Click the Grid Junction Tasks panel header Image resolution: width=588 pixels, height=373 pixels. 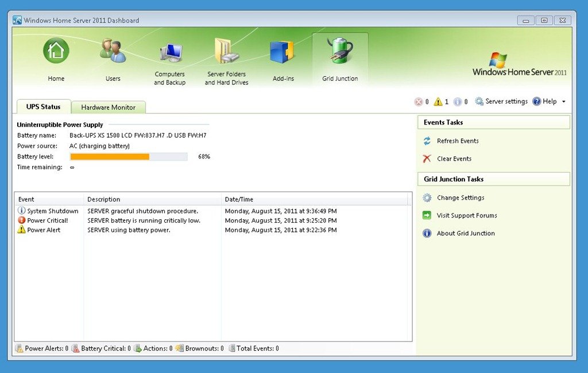coord(493,179)
